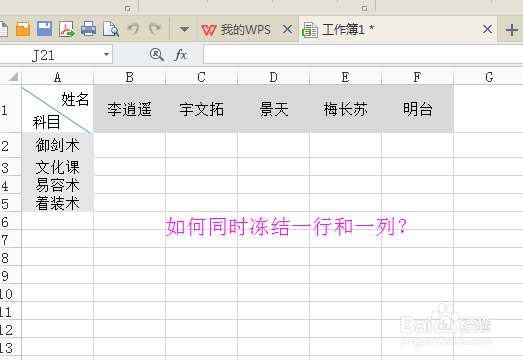This screenshot has width=523, height=360.
Task: Select column E header
Action: (346, 77)
